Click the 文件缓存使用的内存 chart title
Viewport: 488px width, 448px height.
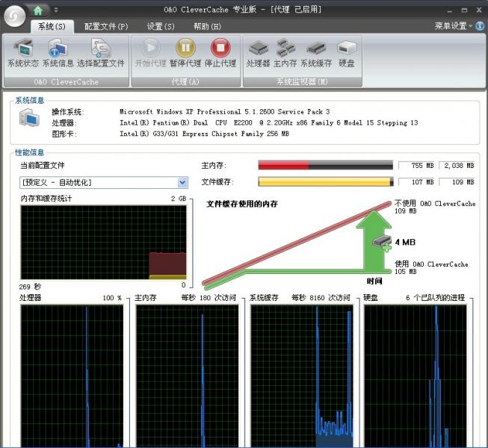click(x=242, y=204)
